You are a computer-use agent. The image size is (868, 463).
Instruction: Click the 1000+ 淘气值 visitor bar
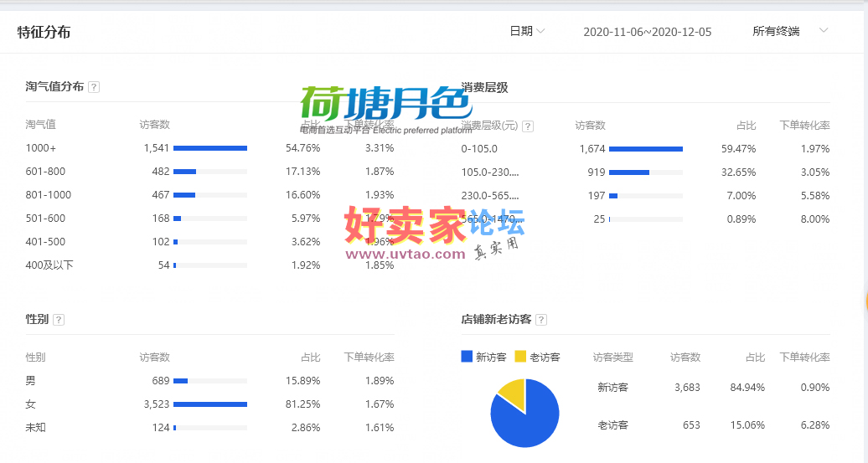coord(209,148)
